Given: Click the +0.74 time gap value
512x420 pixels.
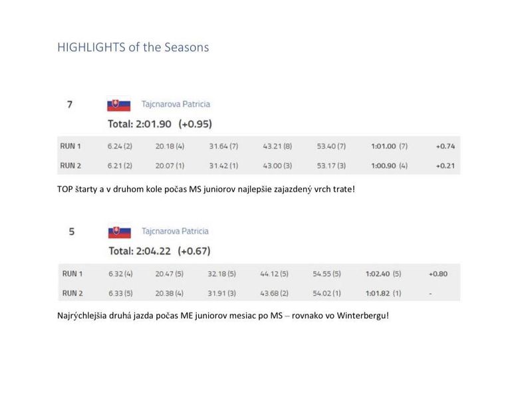Looking at the screenshot, I should click(x=446, y=146).
